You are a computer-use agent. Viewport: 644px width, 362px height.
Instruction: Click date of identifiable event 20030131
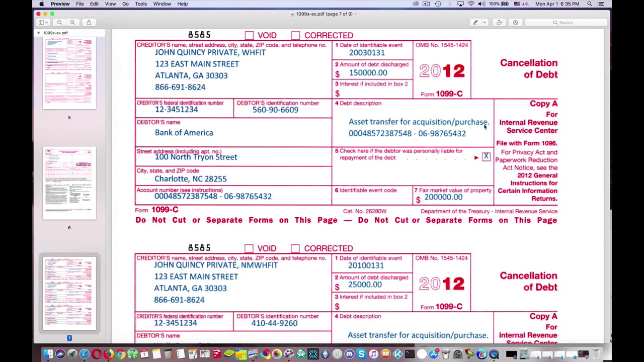367,53
